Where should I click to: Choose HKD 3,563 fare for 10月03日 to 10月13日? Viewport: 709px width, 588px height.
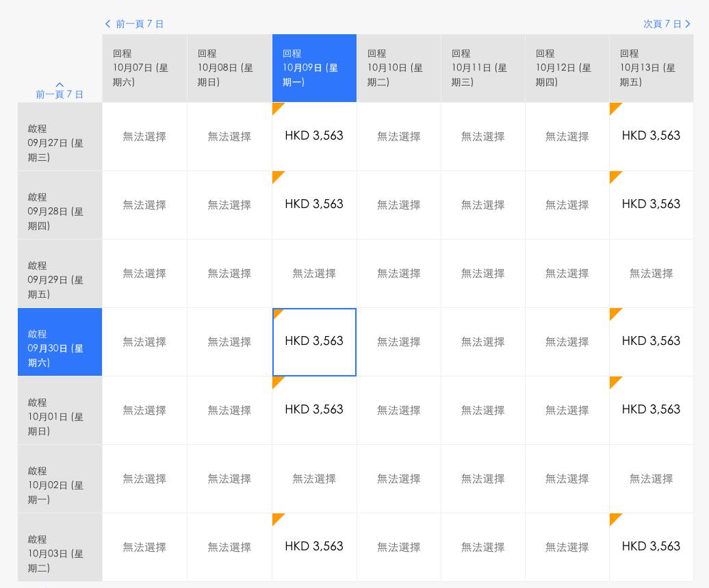click(651, 547)
